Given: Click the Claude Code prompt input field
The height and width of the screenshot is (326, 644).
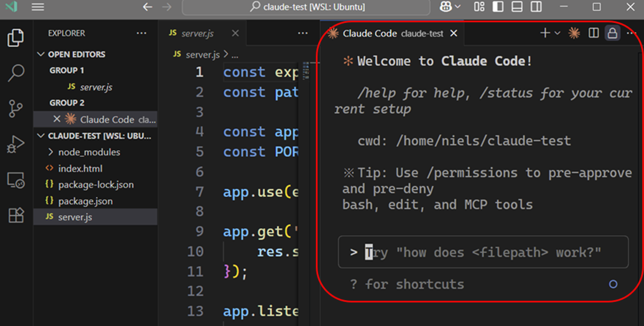Looking at the screenshot, I should click(x=483, y=252).
